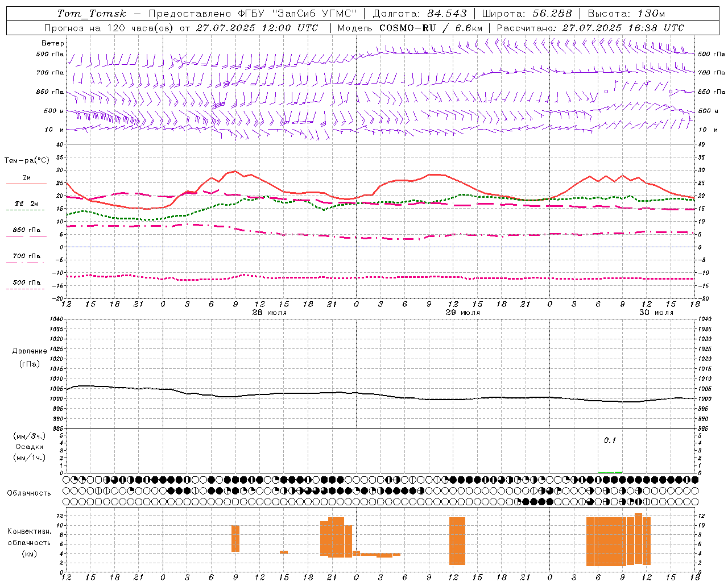Click the small green precipitation bar on 30 июля
This screenshot has width=728, height=582.
click(618, 472)
